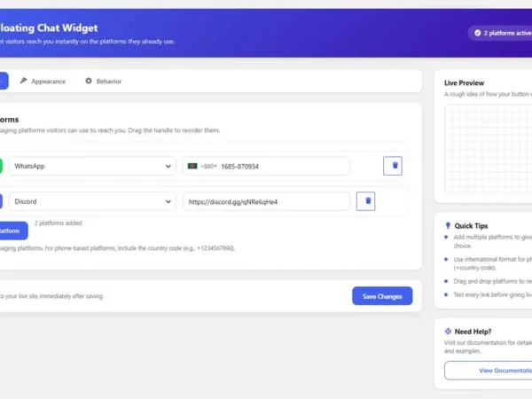Image resolution: width=532 pixels, height=399 pixels.
Task: Expand the Discord platform dropdown
Action: click(x=92, y=201)
